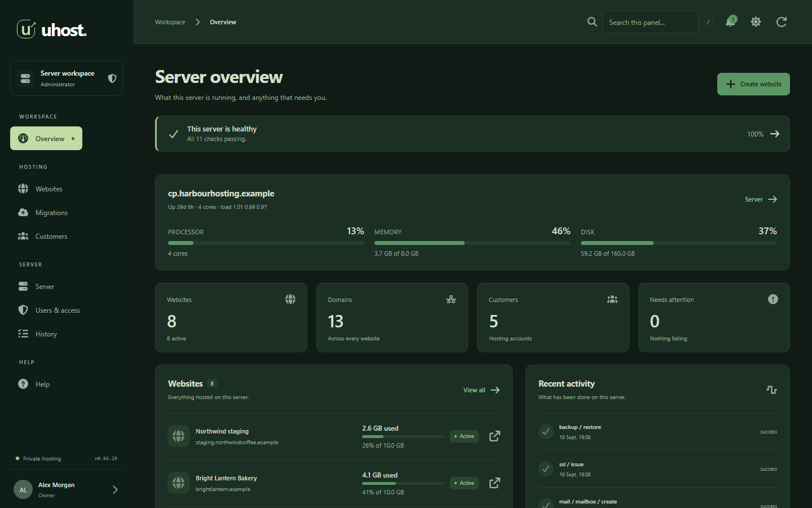Click network icon on Domains card
This screenshot has width=812, height=508.
click(451, 299)
